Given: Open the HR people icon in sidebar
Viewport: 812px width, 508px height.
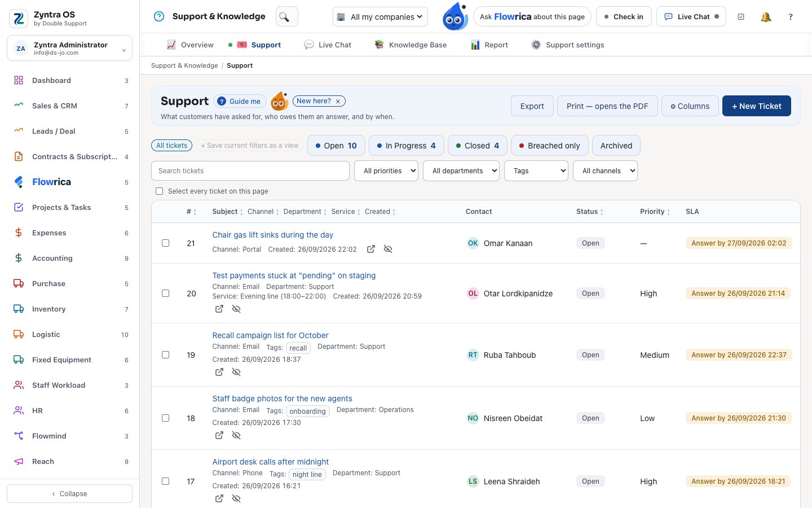Looking at the screenshot, I should 19,410.
